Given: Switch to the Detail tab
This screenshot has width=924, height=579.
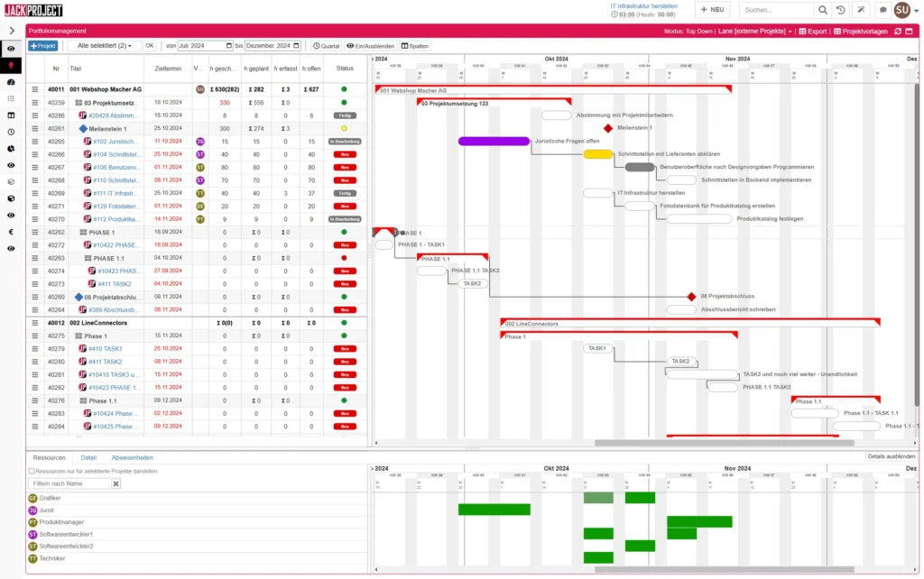Looking at the screenshot, I should pos(88,457).
